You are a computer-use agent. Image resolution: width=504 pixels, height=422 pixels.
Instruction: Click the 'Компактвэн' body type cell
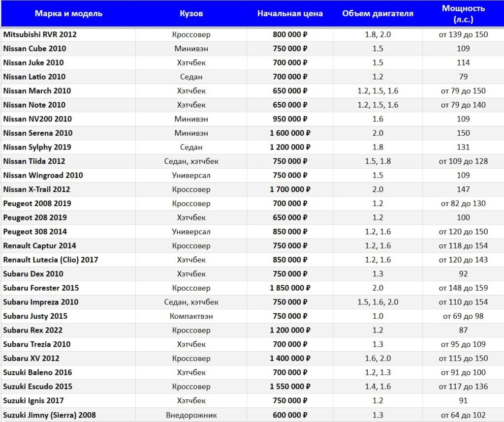pyautogui.click(x=191, y=316)
